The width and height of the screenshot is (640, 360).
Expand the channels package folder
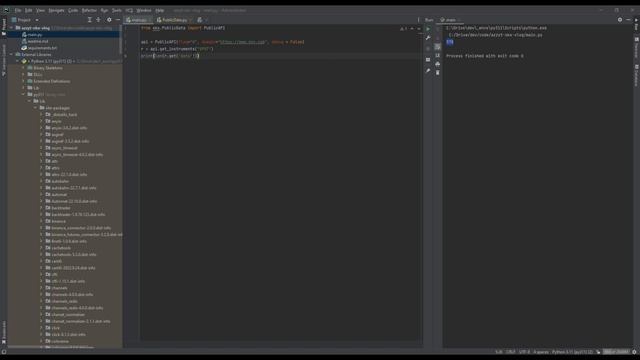pos(41,288)
